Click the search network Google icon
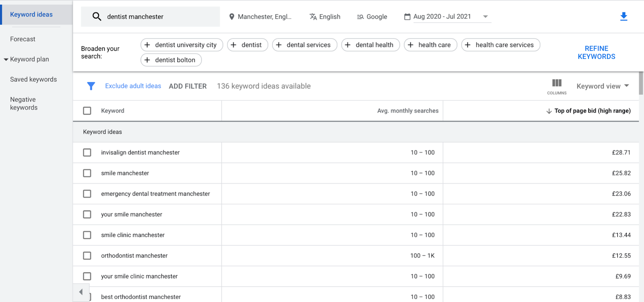 point(360,17)
